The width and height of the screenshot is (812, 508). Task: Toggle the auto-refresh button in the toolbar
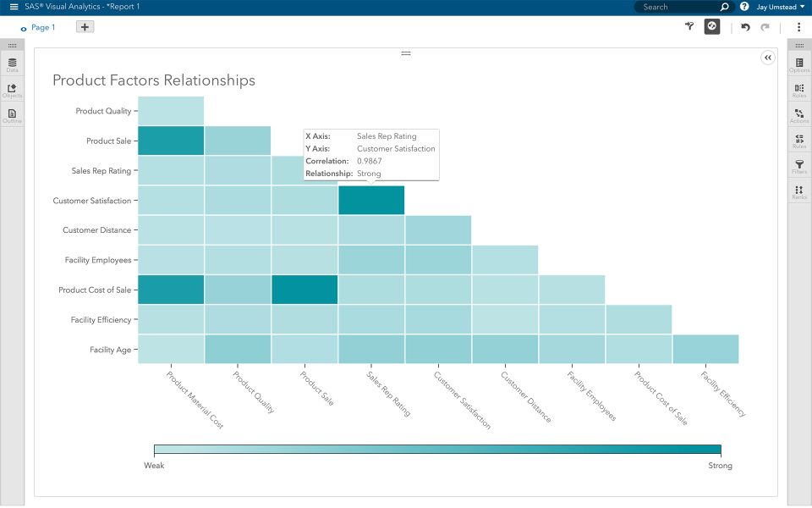coord(711,26)
